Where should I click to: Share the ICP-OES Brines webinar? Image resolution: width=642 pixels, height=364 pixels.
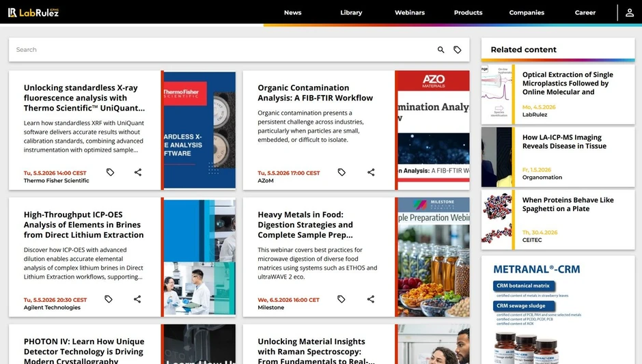(x=137, y=299)
